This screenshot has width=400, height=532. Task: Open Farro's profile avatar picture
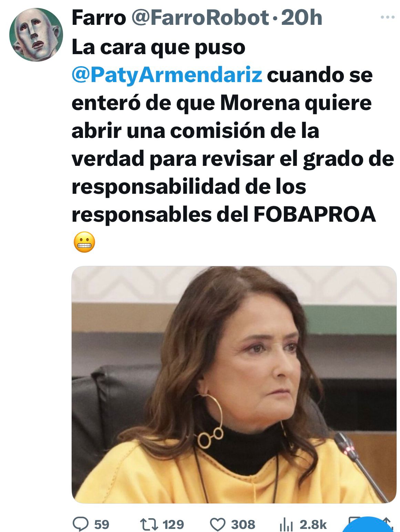point(36,35)
